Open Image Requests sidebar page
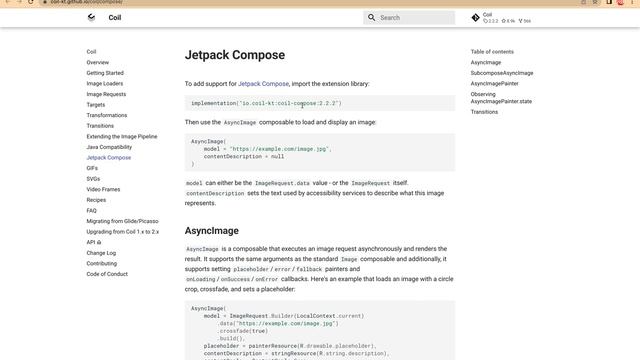Screen dimensions: 640x360 106,94
